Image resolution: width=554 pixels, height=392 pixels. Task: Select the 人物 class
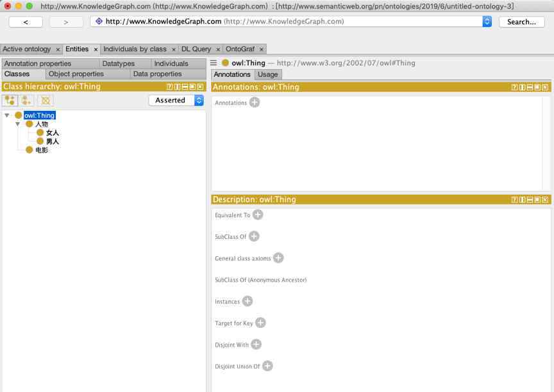click(42, 124)
